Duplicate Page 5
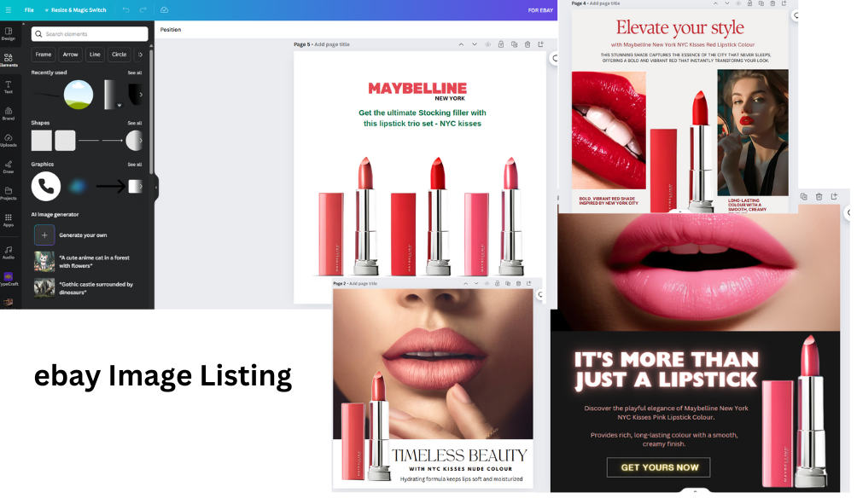Screen dimensions: 857x504 pos(515,44)
